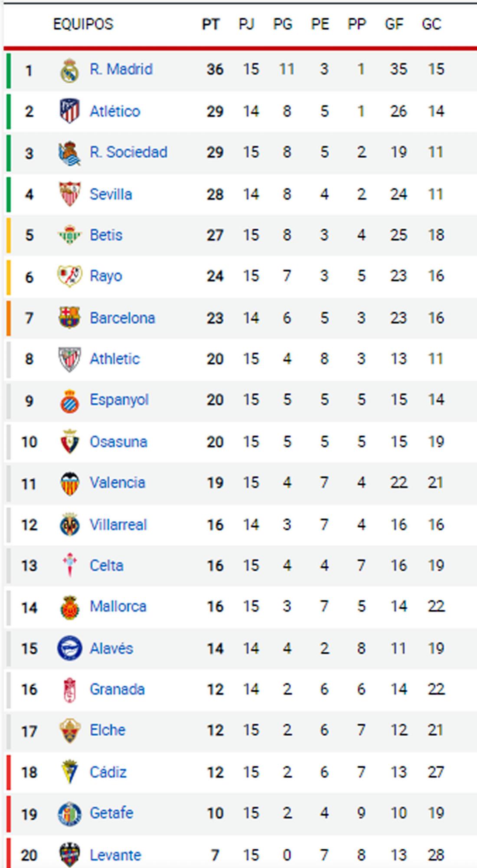This screenshot has height=868, width=477.
Task: Click the Levante club crest
Action: click(x=69, y=855)
